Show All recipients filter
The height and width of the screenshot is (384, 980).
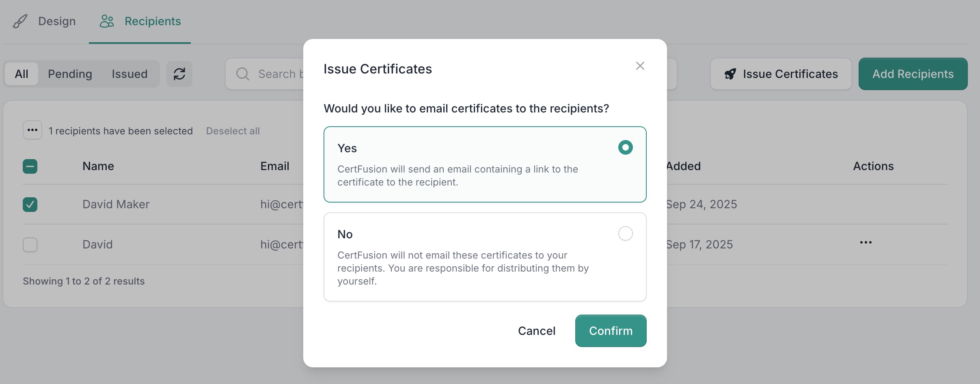tap(22, 74)
